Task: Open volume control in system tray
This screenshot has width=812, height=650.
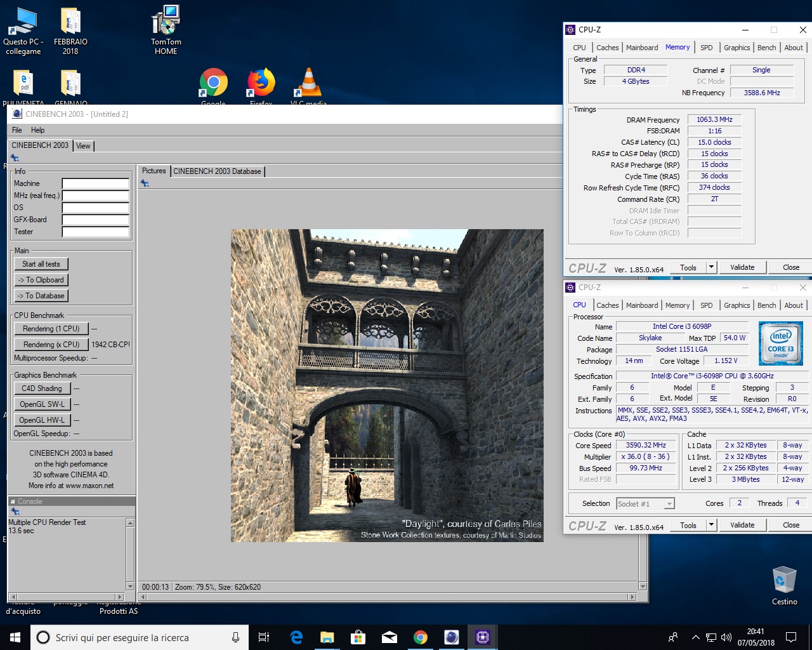Action: (726, 637)
